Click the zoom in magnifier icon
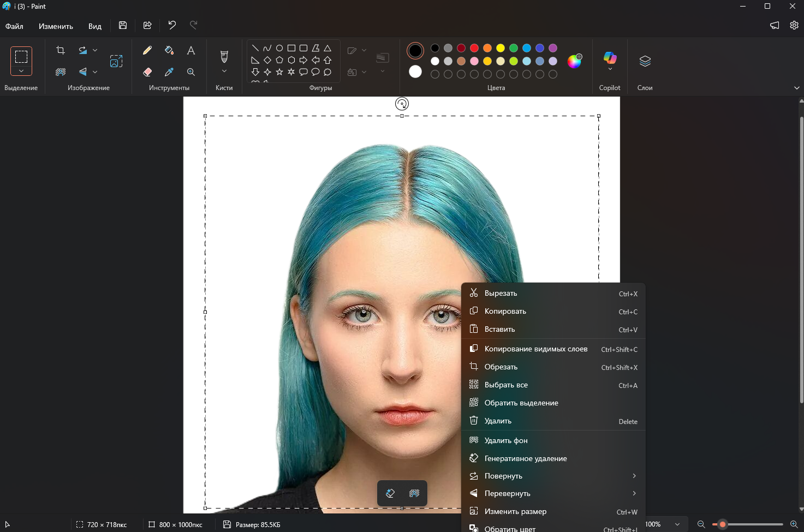804x532 pixels. pyautogui.click(x=794, y=524)
